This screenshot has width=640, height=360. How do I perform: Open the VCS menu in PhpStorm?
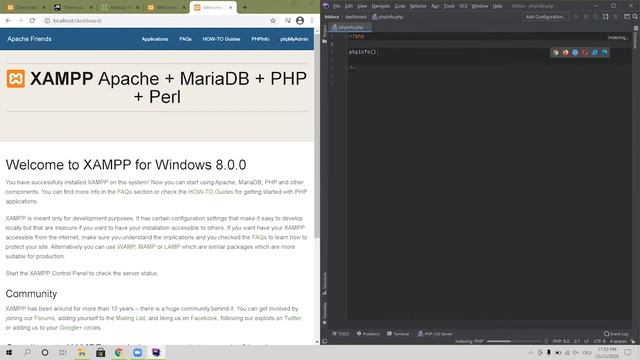point(463,6)
